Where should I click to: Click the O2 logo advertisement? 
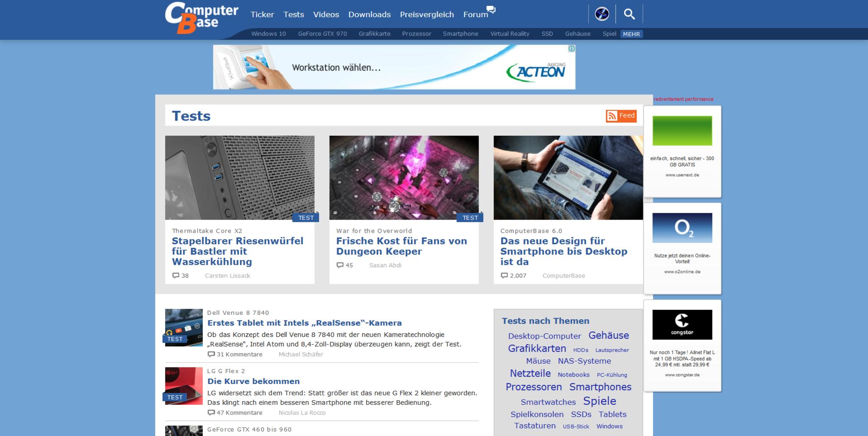tap(682, 228)
